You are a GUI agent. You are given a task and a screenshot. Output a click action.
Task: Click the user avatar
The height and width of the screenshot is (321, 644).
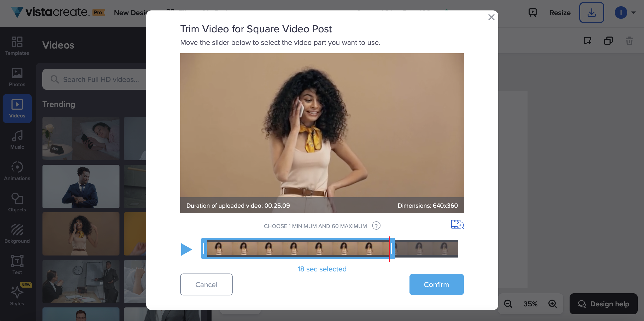click(x=621, y=13)
